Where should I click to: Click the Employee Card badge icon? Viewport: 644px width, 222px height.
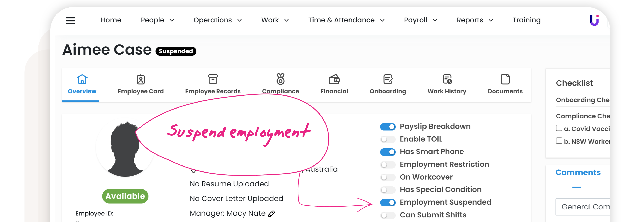click(141, 79)
